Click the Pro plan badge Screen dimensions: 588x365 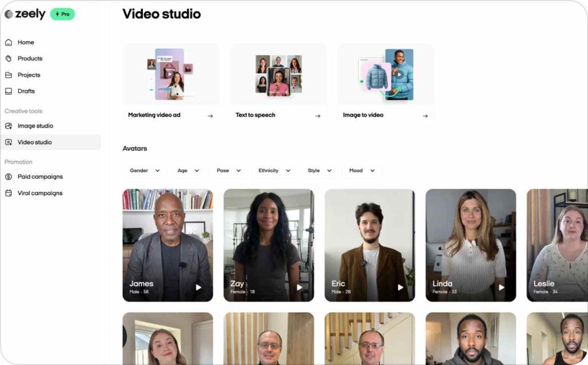(x=63, y=14)
